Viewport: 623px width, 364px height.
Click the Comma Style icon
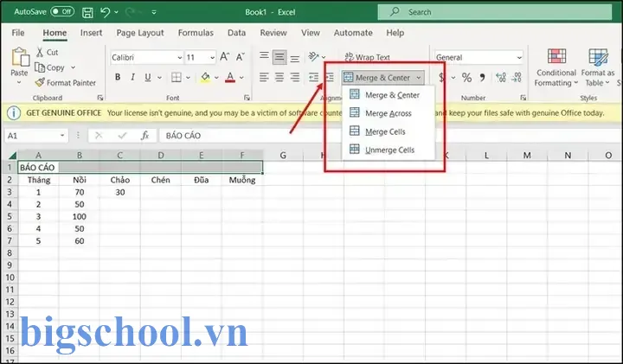[x=482, y=78]
